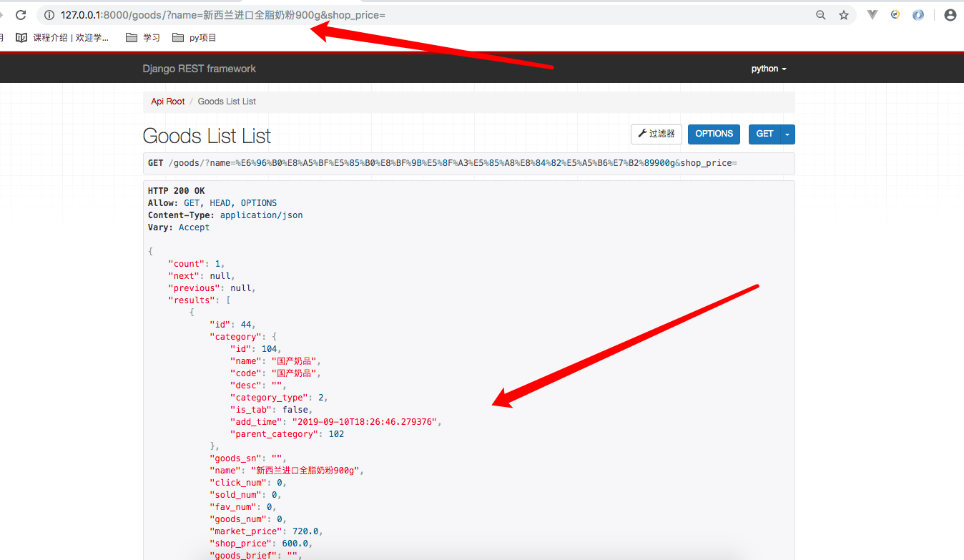The image size is (964, 560).
Task: Click Goods List List breadcrumb
Action: click(x=227, y=102)
